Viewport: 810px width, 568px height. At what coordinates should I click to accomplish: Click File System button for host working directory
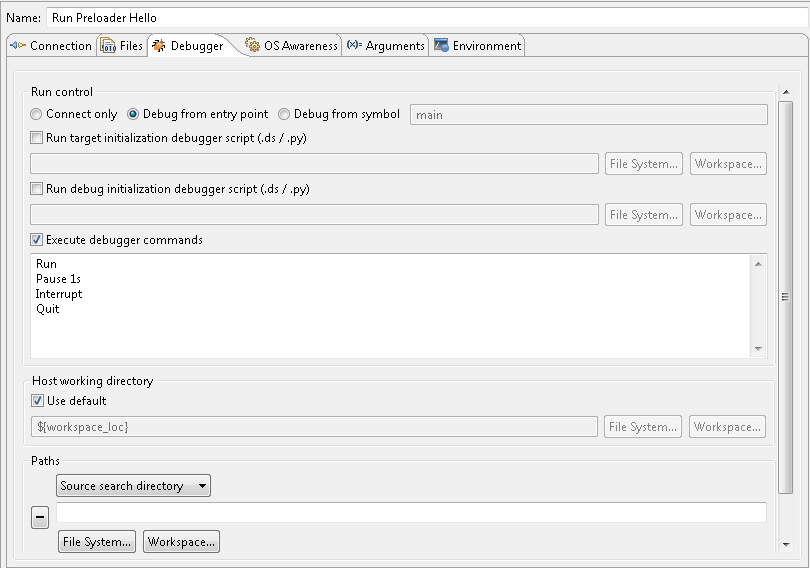643,427
